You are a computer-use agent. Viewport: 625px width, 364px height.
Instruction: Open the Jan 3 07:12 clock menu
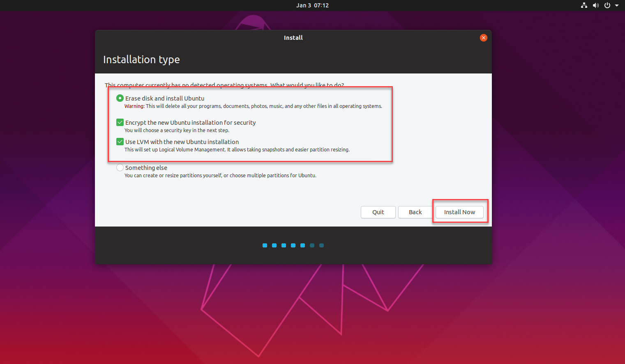tap(312, 5)
